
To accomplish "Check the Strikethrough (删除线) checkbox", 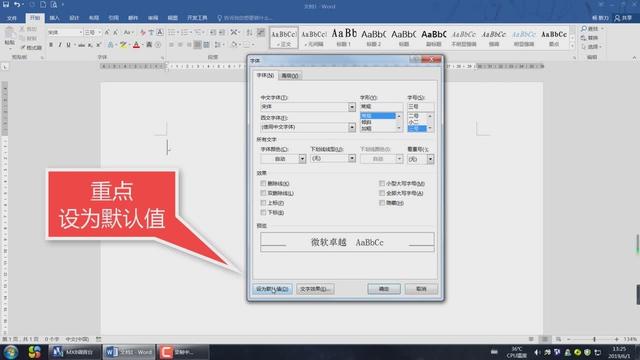I will (263, 184).
